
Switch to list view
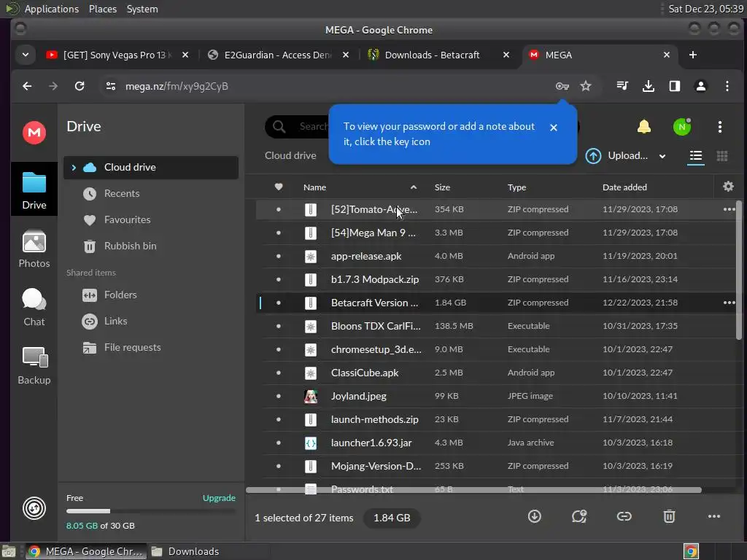tap(696, 156)
